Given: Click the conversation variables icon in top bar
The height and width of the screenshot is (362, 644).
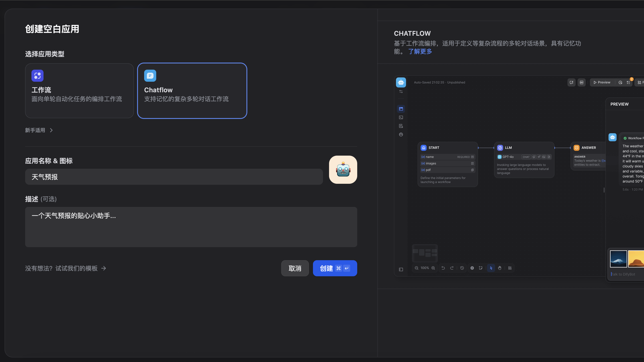Looking at the screenshot, I should pyautogui.click(x=571, y=82).
